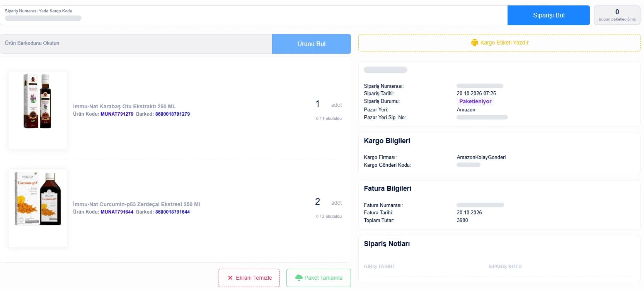This screenshot has width=644, height=289.
Task: Click the Fatura Bilgileri heading
Action: (387, 188)
